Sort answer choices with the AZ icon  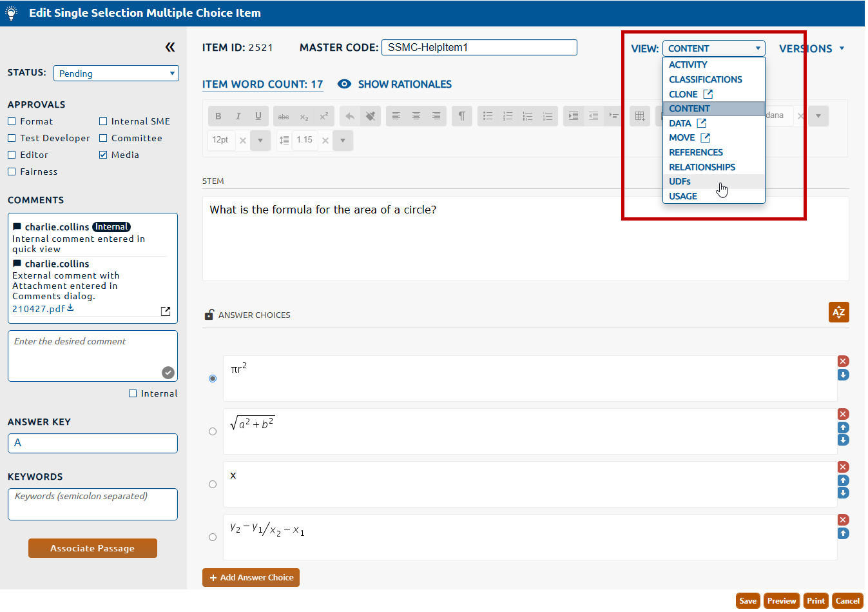point(838,312)
